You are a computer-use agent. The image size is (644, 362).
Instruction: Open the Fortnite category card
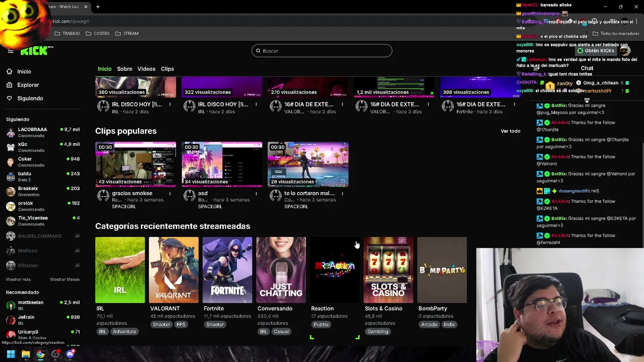pos(227,270)
